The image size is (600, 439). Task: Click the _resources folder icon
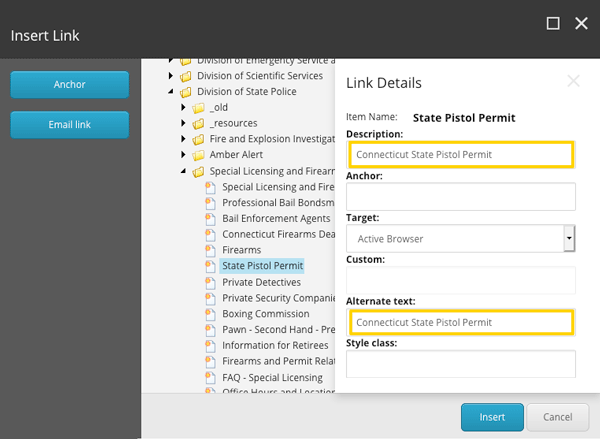[198, 124]
